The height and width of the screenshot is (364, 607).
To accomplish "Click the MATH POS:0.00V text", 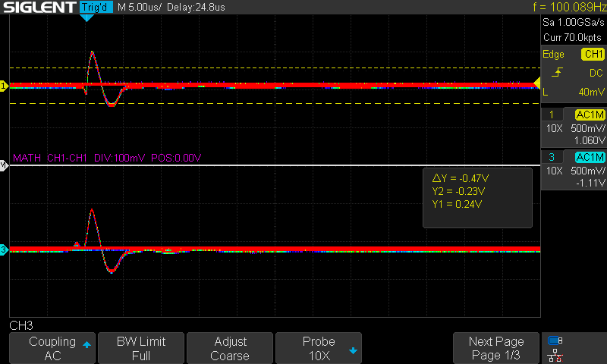I will 176,158.
